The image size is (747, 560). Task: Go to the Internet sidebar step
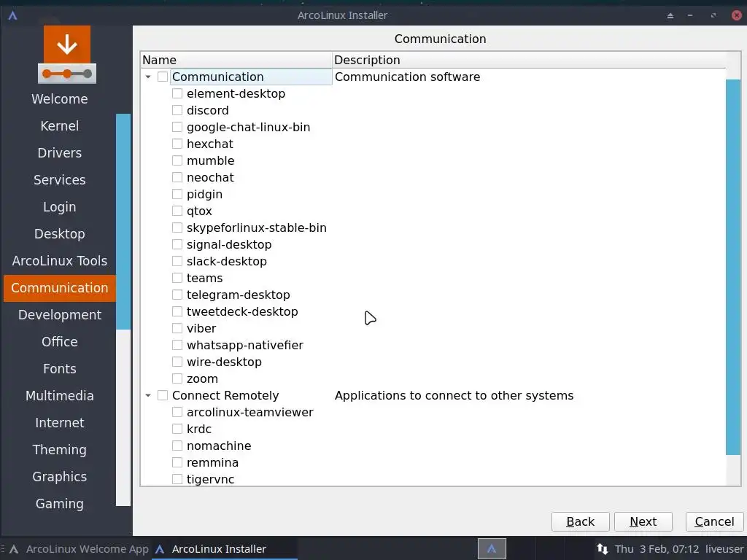coord(60,423)
